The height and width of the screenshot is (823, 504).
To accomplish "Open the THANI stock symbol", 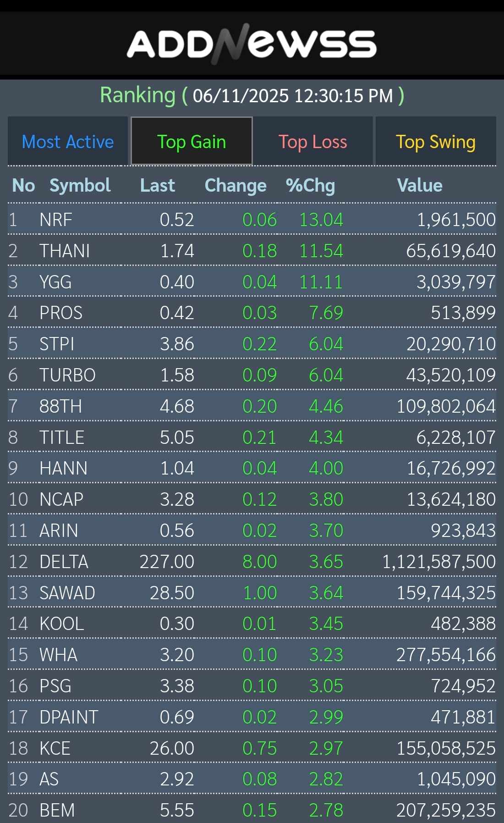I will 65,251.
